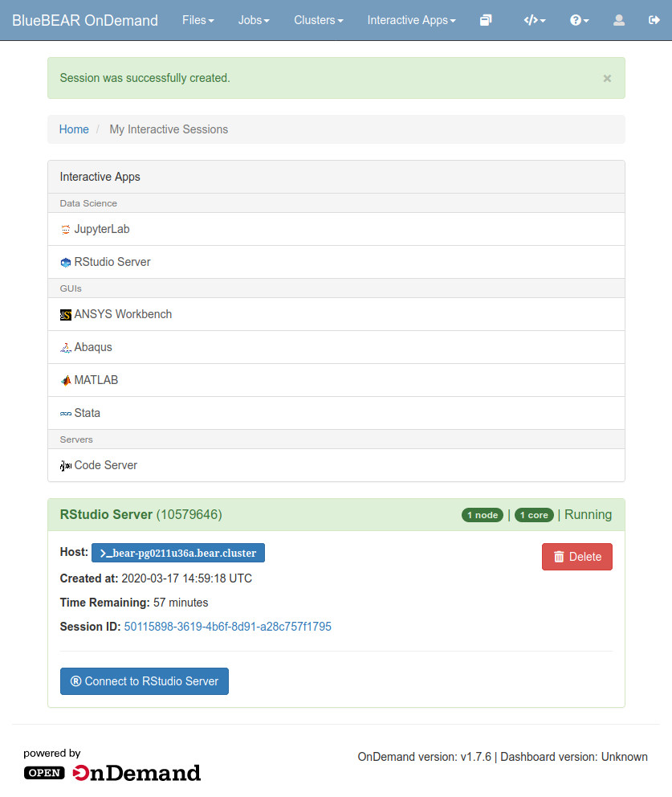The width and height of the screenshot is (672, 797).
Task: Click the Session was successfully created message
Action: click(145, 78)
